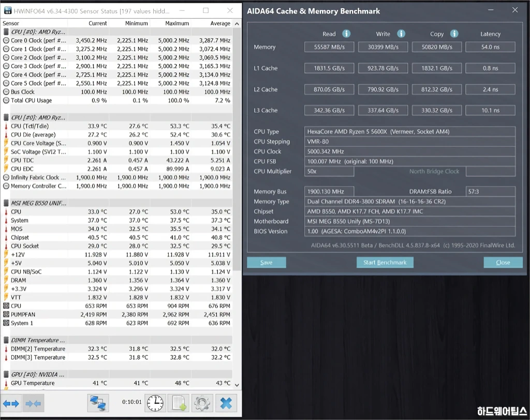The width and height of the screenshot is (530, 420).
Task: Click the Maximum column header
Action: pyautogui.click(x=170, y=23)
